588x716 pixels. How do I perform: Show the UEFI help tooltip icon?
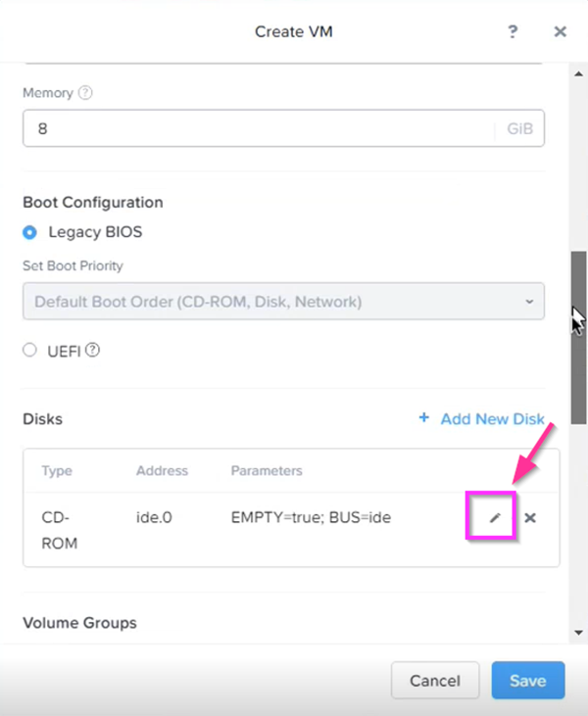93,351
